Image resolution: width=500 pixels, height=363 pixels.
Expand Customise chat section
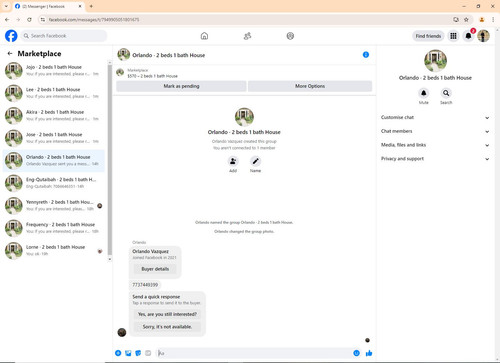coord(435,117)
